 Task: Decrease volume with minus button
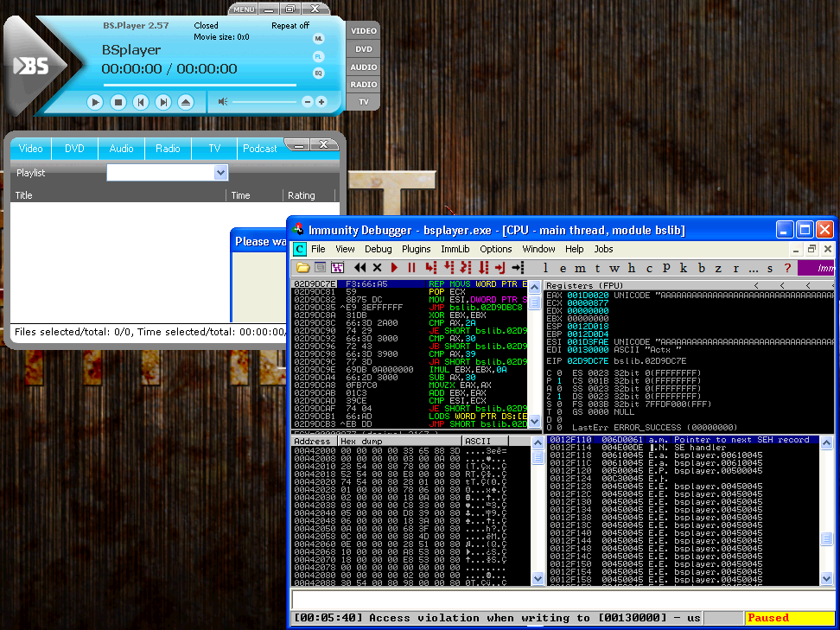[x=308, y=102]
